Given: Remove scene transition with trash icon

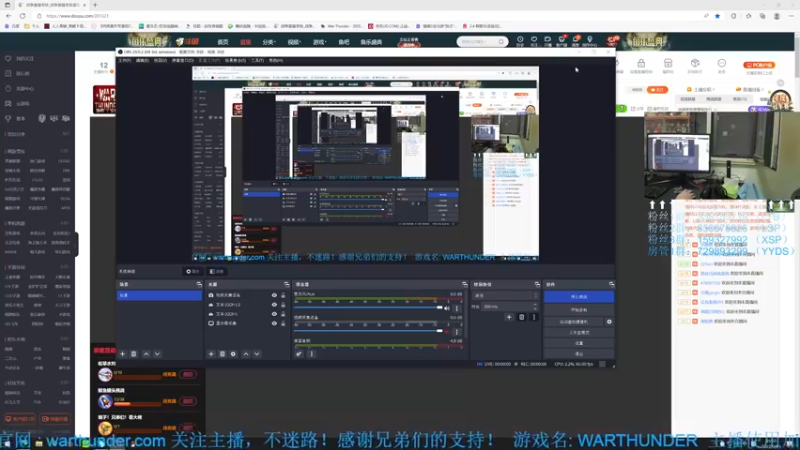Looking at the screenshot, I should (521, 317).
